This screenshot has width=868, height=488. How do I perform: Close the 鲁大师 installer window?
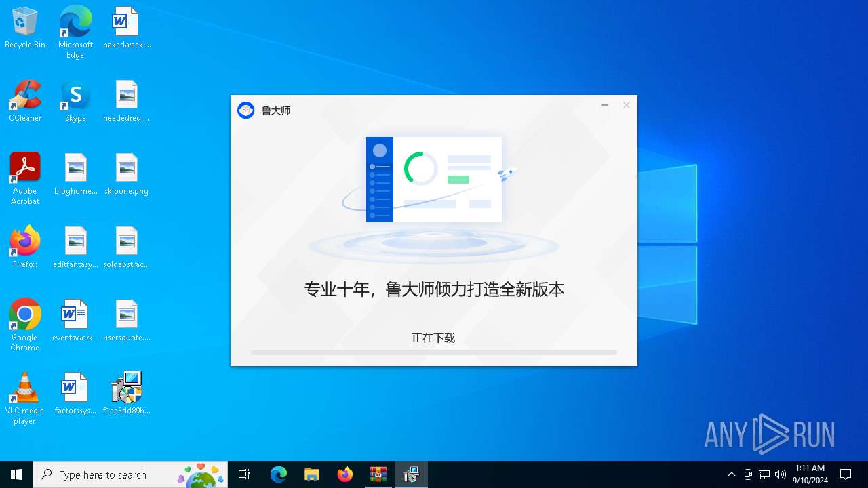click(627, 105)
